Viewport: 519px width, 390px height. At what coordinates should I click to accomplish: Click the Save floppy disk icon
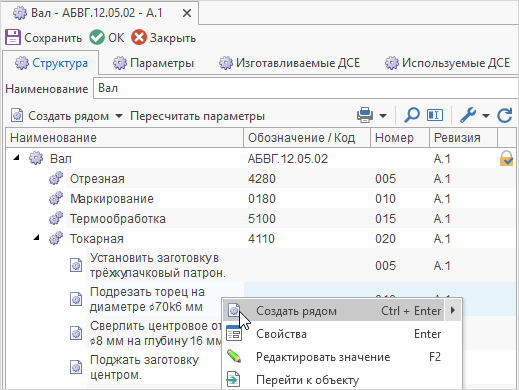(13, 37)
